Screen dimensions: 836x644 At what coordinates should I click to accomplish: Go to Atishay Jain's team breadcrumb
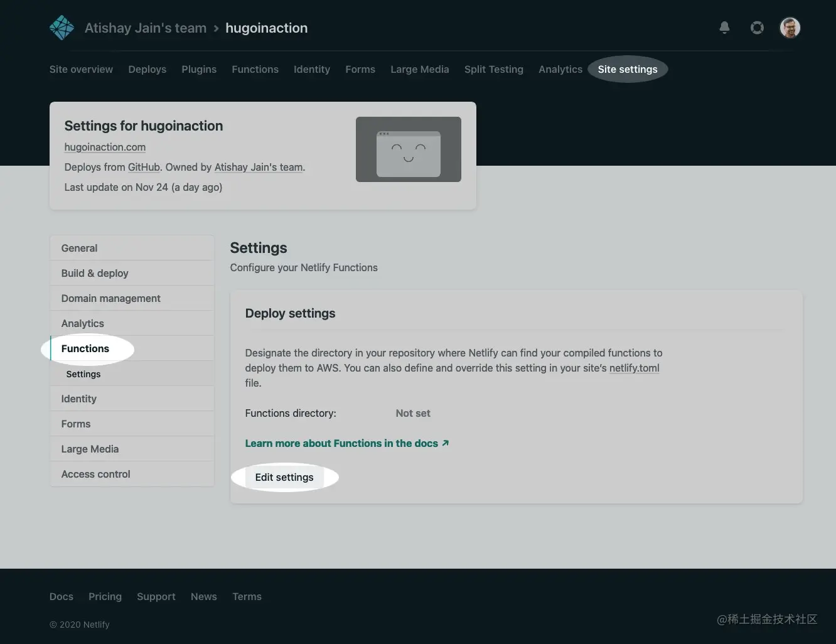[146, 28]
